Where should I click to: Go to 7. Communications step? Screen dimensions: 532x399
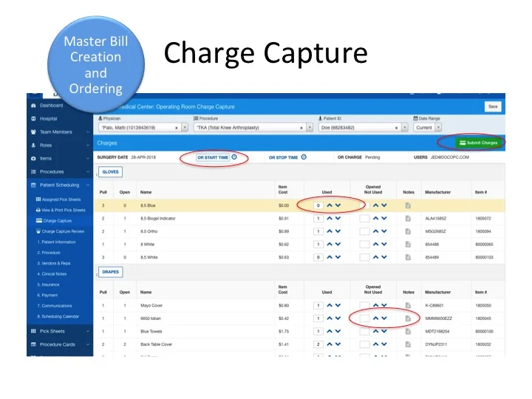point(55,306)
